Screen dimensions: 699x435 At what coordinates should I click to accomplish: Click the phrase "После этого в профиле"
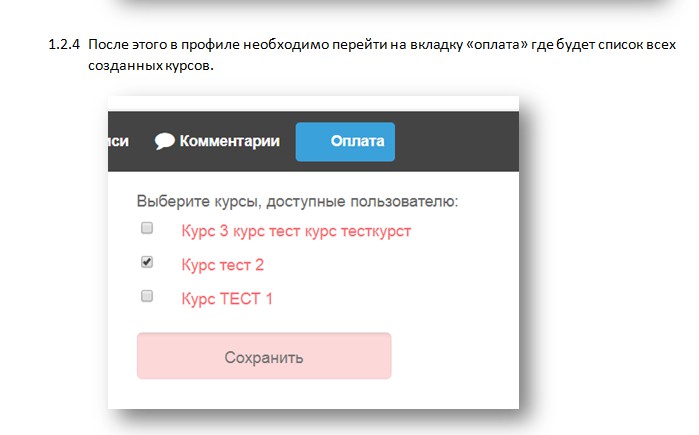pos(153,46)
